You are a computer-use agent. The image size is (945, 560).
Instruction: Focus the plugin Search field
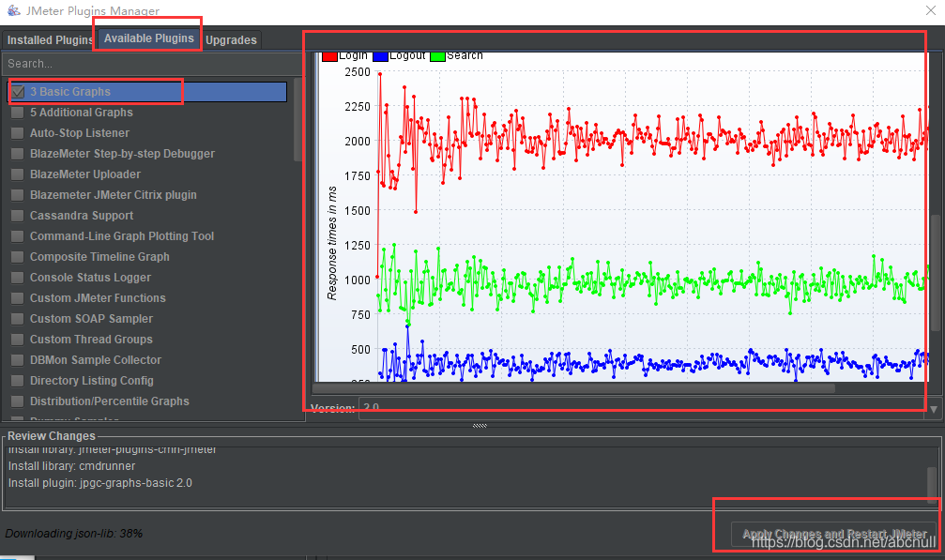[152, 63]
